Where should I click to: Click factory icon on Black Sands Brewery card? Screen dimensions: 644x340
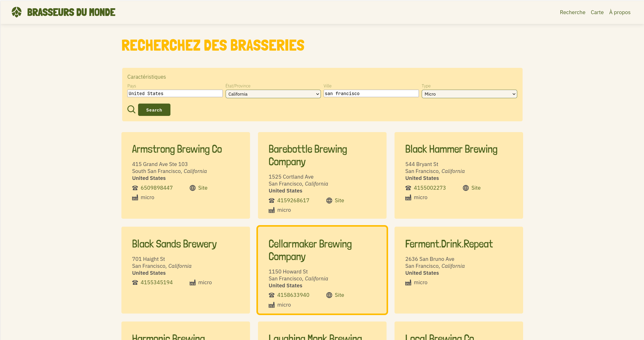point(193,283)
